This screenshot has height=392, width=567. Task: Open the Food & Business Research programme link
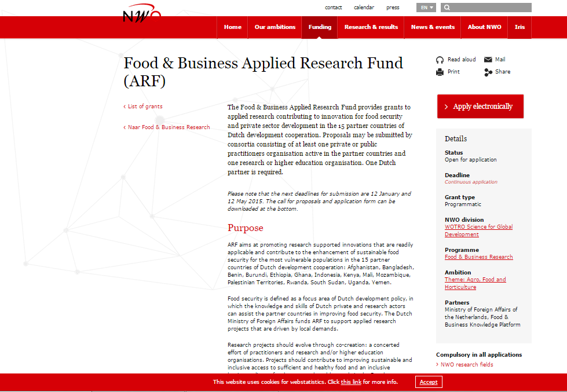[x=478, y=257]
